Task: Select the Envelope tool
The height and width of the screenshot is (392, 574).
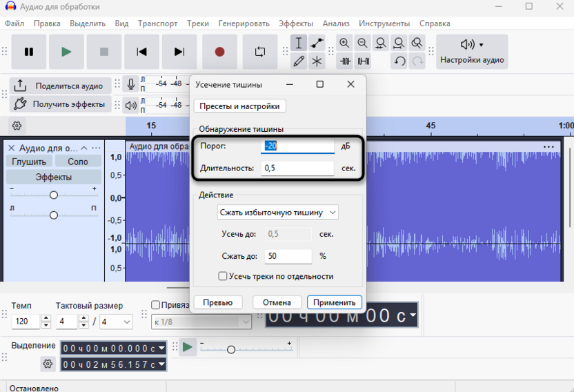Action: 317,43
